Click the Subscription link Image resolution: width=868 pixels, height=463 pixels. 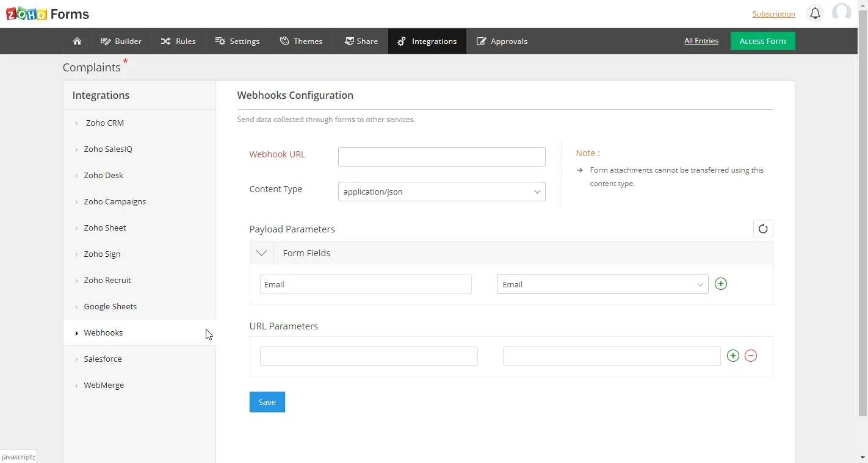[x=773, y=14]
